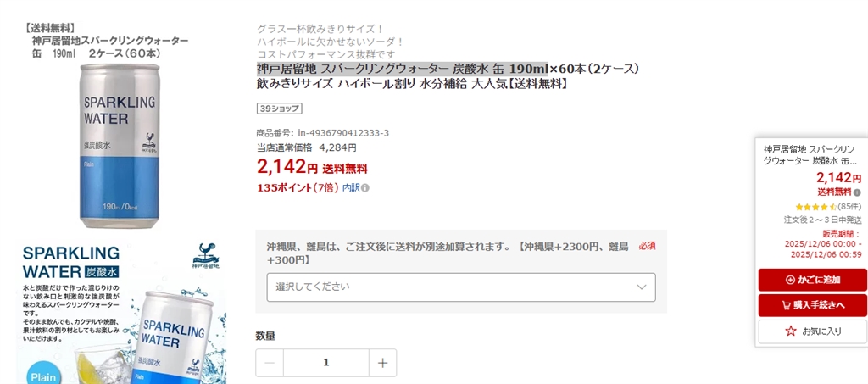This screenshot has width=868, height=384.
Task: Open the 85件 reviews link
Action: click(849, 207)
